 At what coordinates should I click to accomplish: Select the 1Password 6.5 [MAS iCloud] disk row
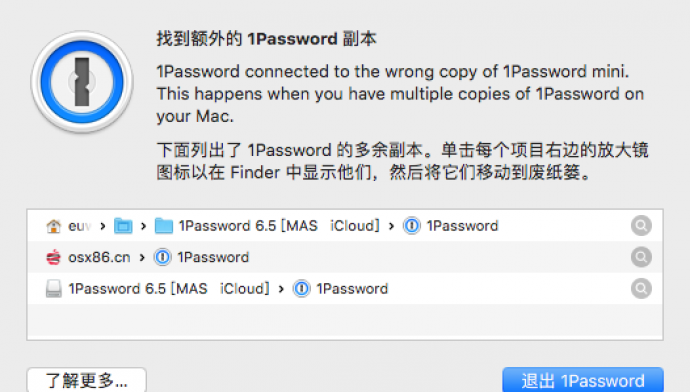click(345, 289)
